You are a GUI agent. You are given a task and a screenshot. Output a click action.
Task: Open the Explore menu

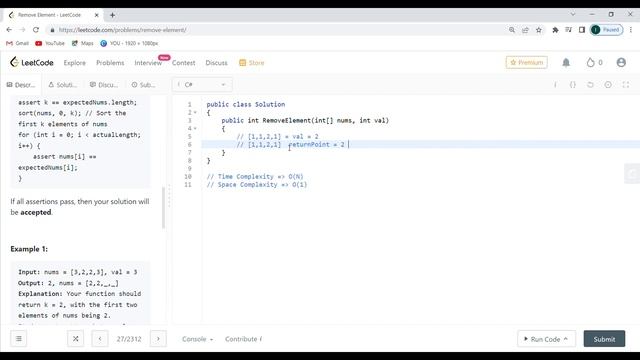75,63
